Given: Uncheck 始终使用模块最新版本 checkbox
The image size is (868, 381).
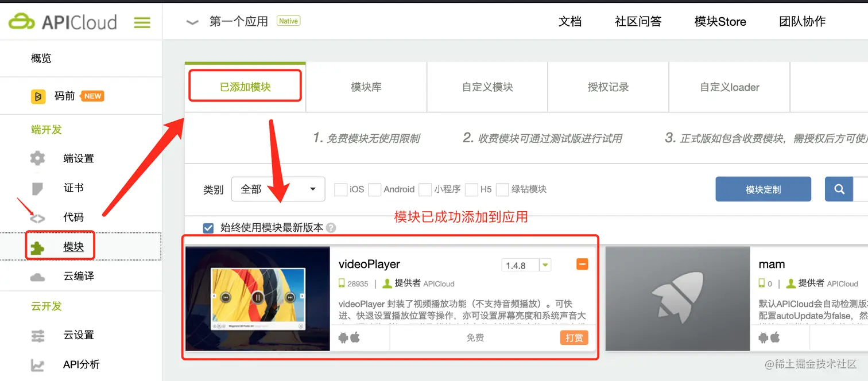Looking at the screenshot, I should coord(209,228).
